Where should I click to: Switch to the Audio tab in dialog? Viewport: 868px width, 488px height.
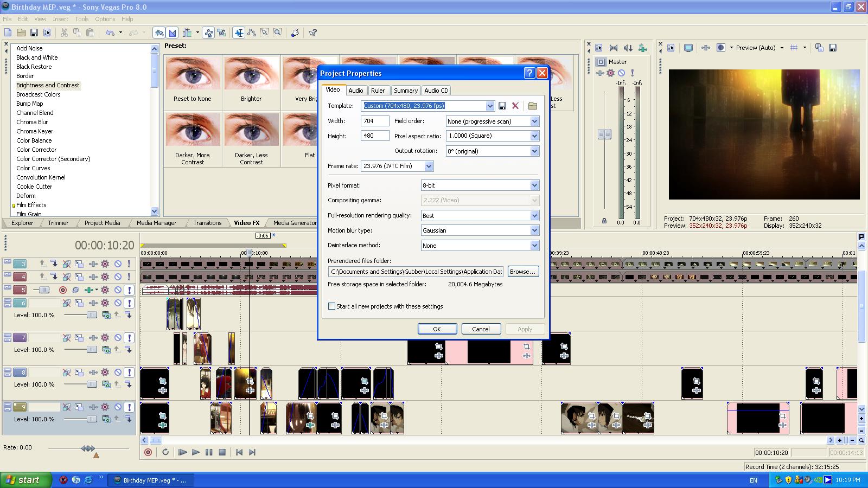(356, 91)
